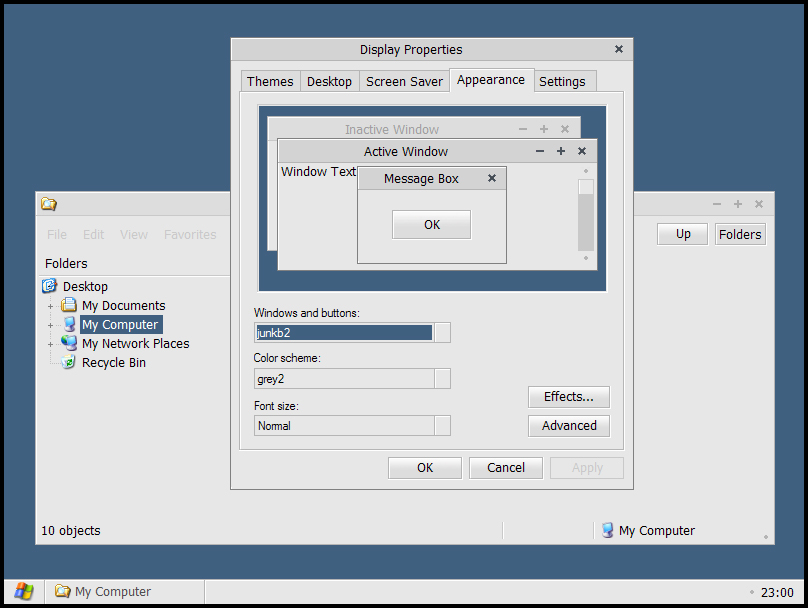This screenshot has height=608, width=808.
Task: Click the Apply button
Action: point(587,468)
